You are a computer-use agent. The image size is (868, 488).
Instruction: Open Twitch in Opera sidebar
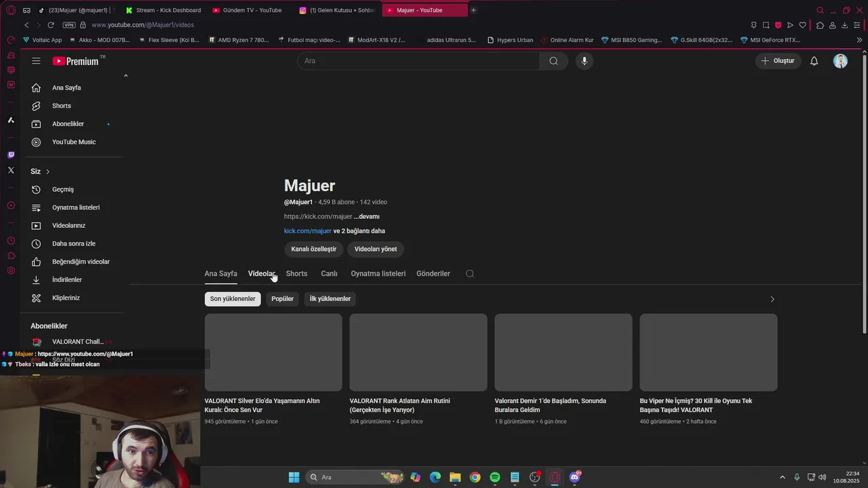[11, 155]
